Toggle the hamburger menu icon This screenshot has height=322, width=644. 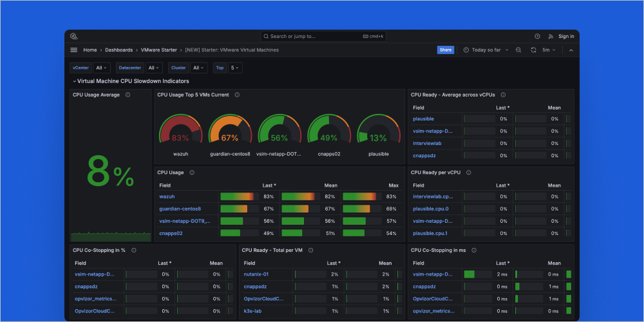(74, 50)
